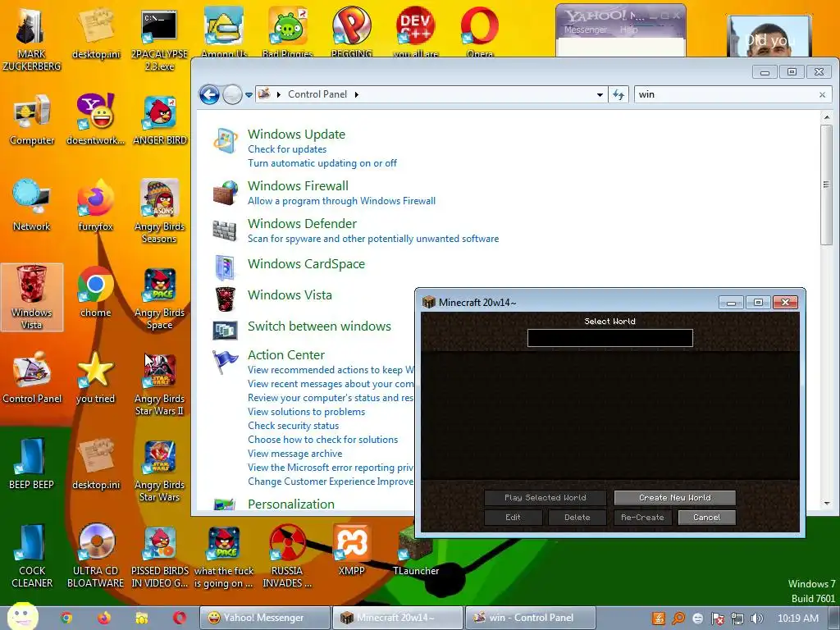Select the PISSED BIRDS IN VIDEO G... icon
Screen dimensions: 840x630
pyautogui.click(x=160, y=556)
